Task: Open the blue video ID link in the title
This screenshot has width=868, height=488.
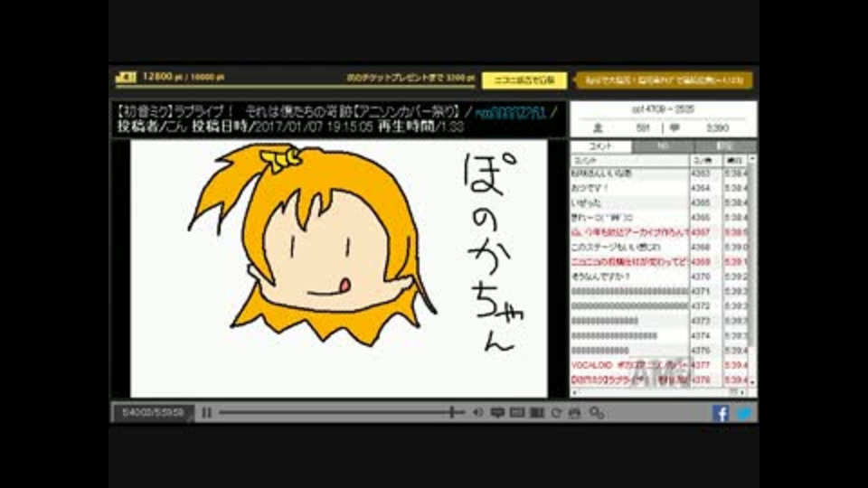Action: tap(510, 113)
